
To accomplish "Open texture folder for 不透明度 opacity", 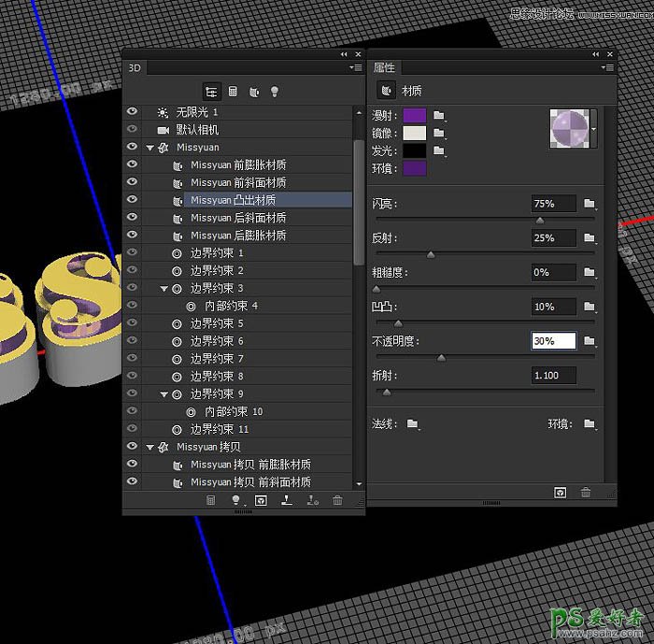I will click(x=589, y=341).
